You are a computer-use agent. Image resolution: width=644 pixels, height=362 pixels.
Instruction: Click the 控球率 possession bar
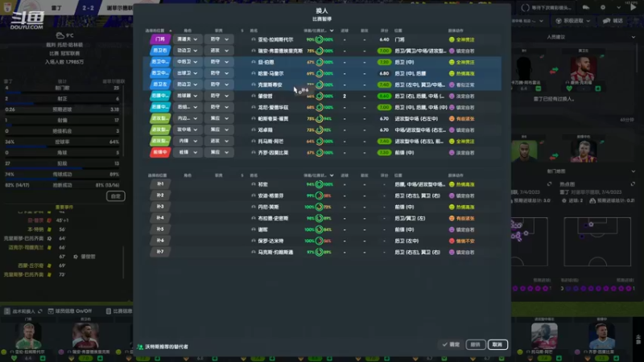point(62,146)
